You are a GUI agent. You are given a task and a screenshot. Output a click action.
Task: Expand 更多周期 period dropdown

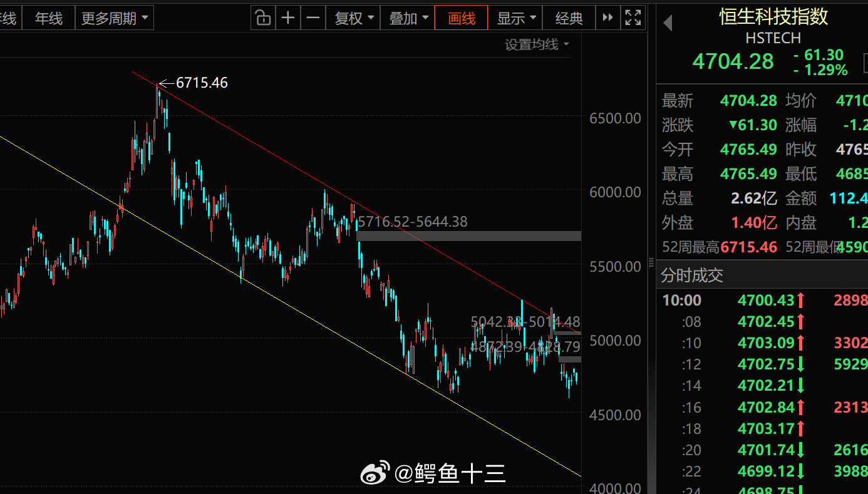115,18
